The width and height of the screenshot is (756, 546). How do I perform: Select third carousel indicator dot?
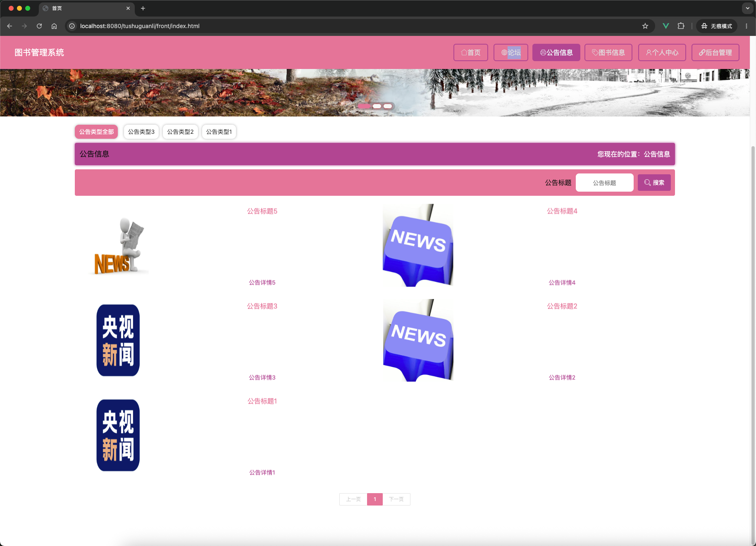coord(388,106)
